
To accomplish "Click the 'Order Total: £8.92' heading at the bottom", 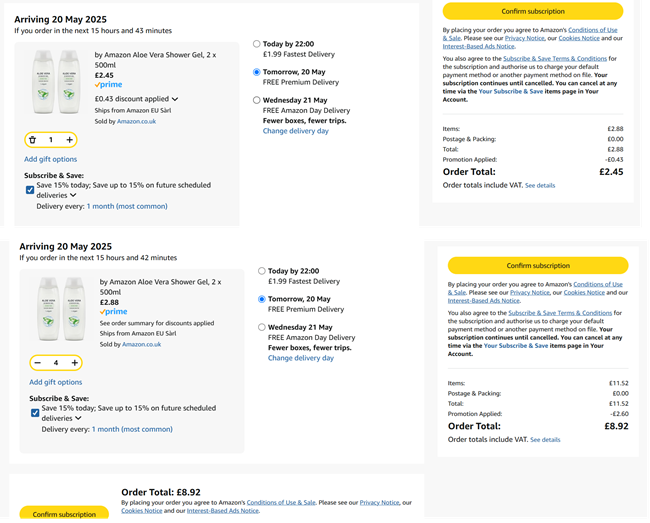I will [x=161, y=492].
